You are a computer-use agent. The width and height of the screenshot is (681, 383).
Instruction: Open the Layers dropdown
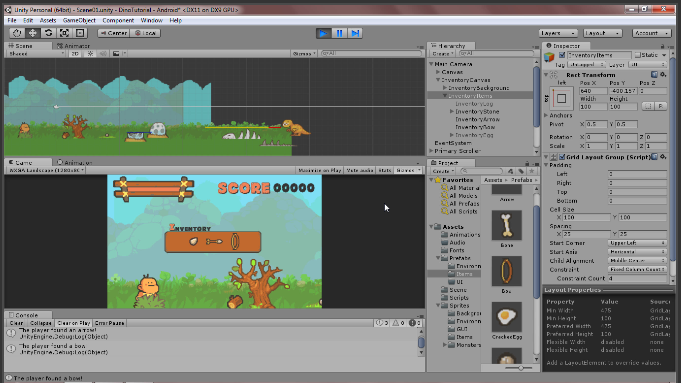tap(558, 33)
